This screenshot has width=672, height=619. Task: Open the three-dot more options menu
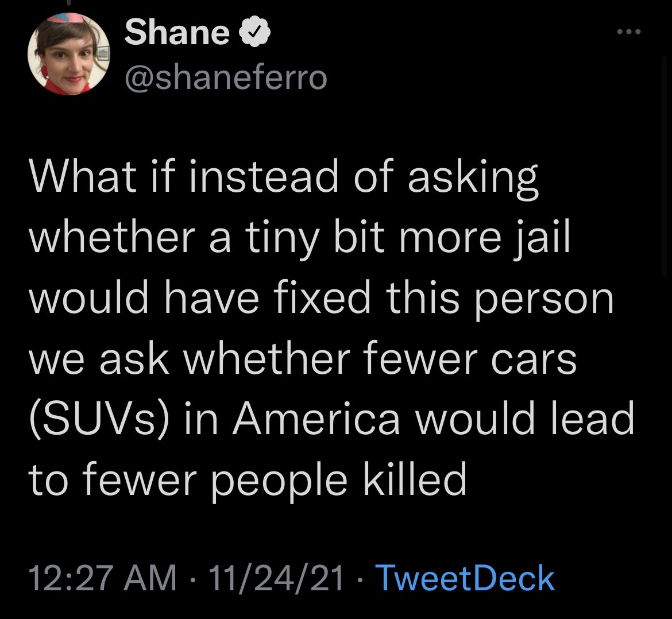pyautogui.click(x=629, y=31)
